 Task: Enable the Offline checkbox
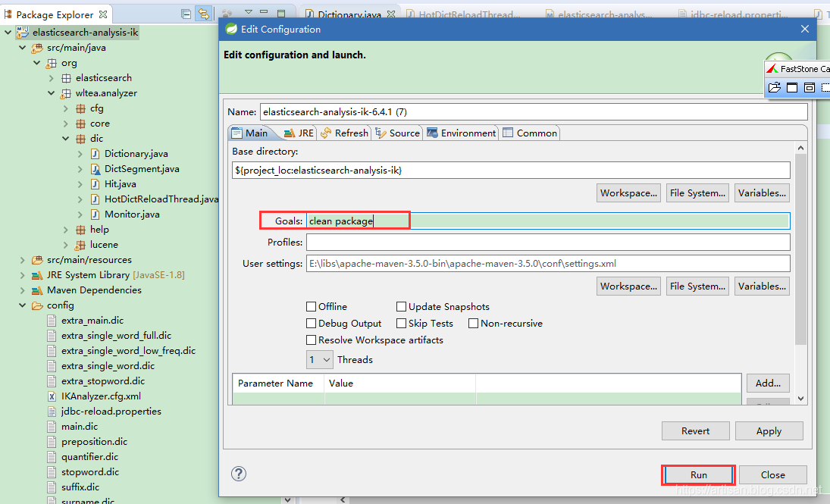pyautogui.click(x=312, y=307)
